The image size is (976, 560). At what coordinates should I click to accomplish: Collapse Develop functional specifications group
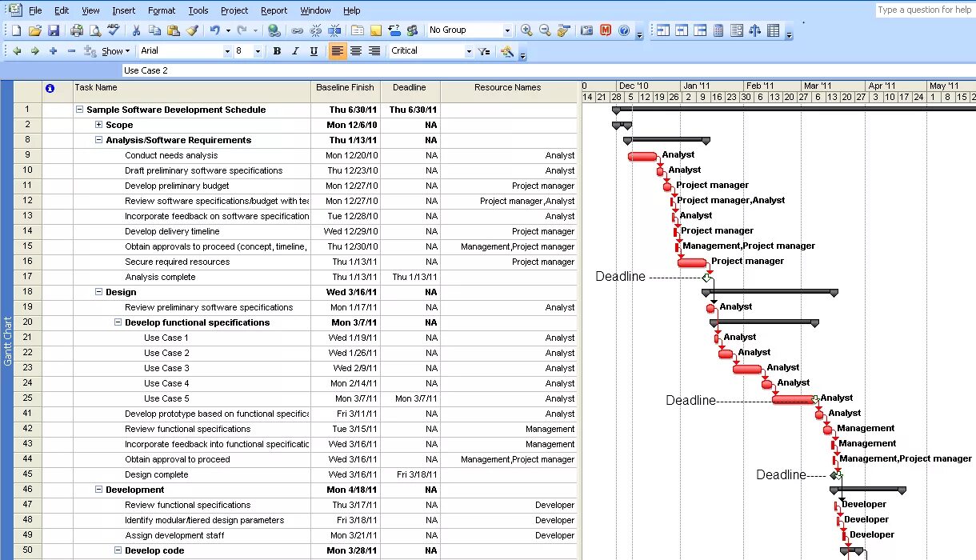(118, 322)
